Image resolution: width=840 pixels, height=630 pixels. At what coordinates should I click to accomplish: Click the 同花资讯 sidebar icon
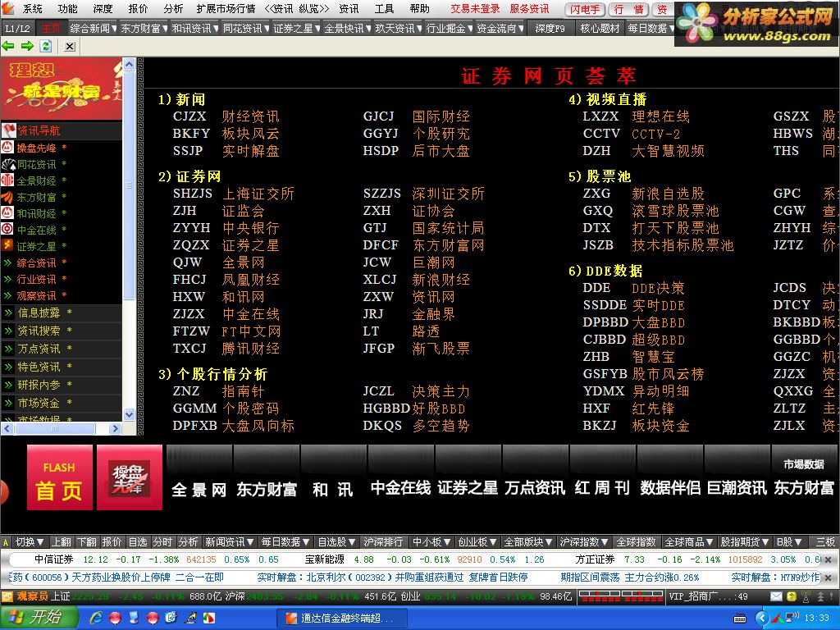click(x=7, y=164)
